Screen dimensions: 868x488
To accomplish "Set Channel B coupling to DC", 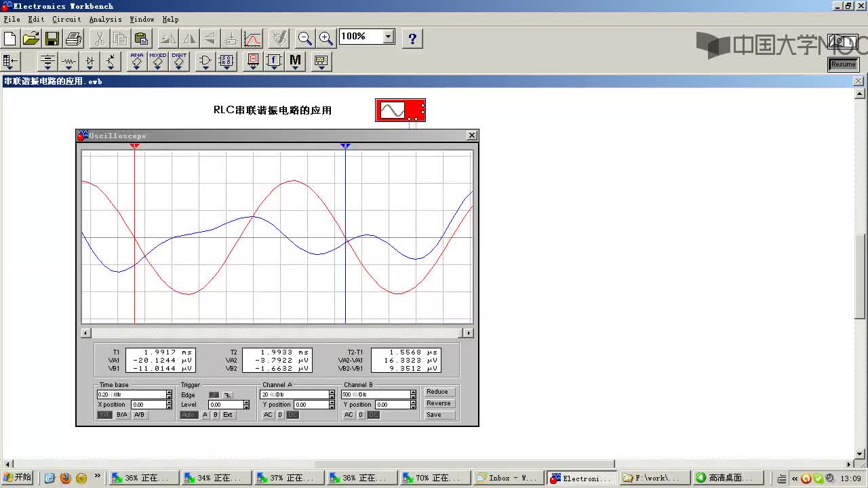I will tap(374, 415).
